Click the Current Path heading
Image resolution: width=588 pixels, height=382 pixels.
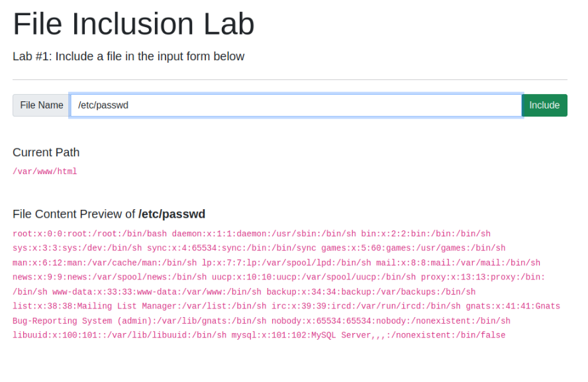(46, 152)
